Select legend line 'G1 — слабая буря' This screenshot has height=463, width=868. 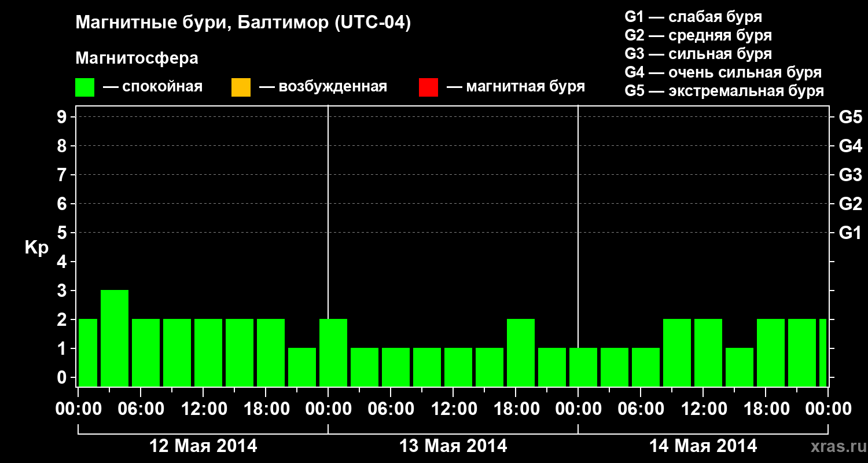click(693, 17)
